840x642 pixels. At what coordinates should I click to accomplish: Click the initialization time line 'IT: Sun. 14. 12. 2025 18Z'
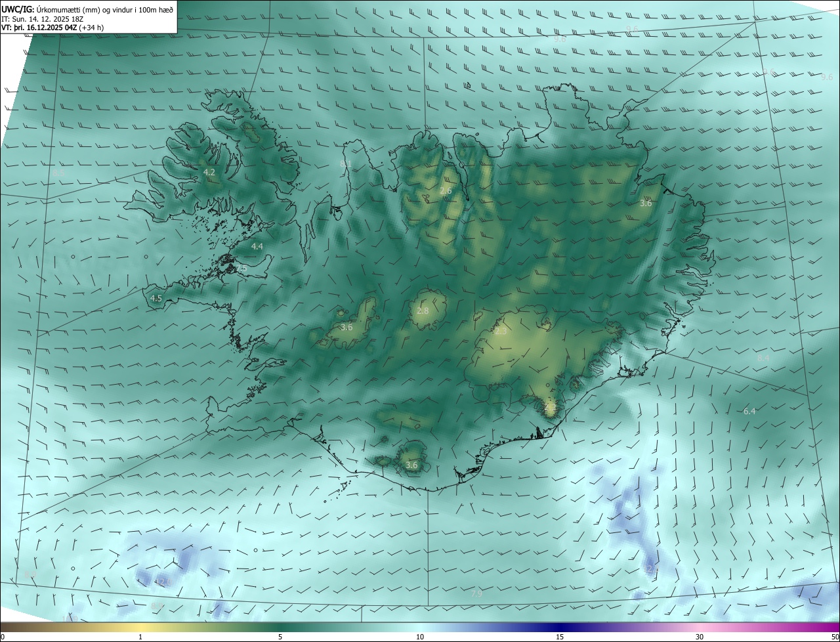43,18
